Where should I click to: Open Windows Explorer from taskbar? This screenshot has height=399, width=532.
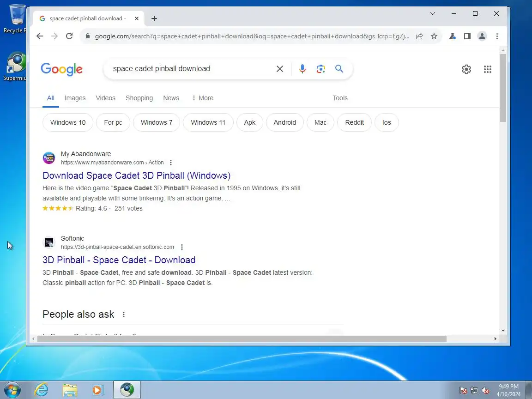70,390
